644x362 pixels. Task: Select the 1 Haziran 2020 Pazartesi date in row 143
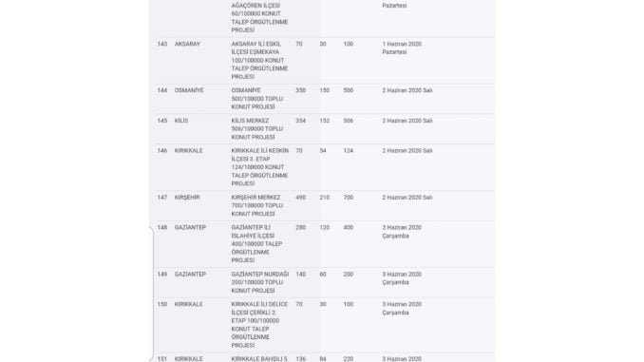tap(402, 48)
